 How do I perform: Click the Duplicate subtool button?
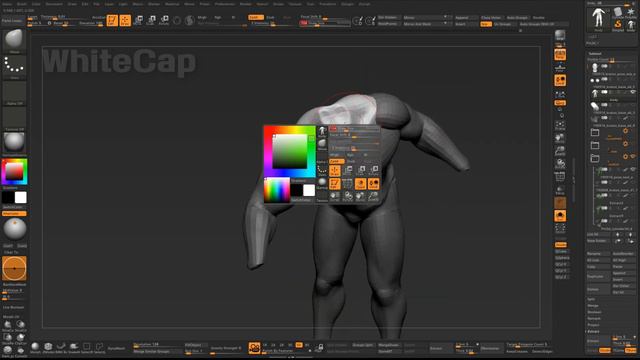(598, 276)
